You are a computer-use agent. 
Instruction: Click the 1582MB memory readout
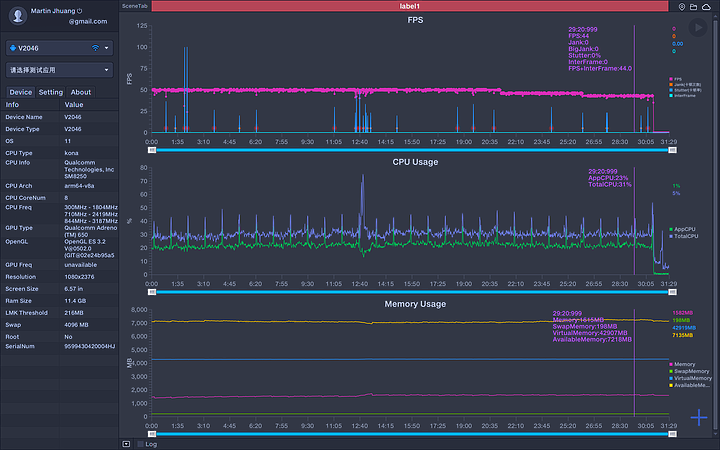[x=682, y=313]
